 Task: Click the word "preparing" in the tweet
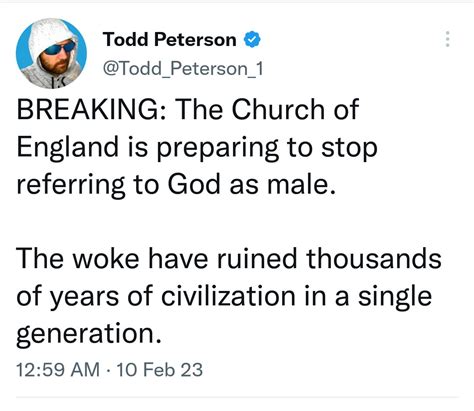tap(218, 148)
